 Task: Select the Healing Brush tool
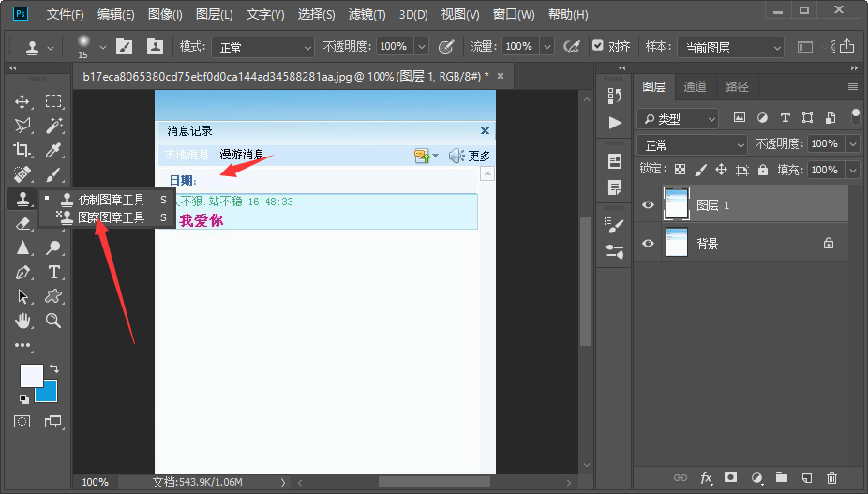(22, 174)
